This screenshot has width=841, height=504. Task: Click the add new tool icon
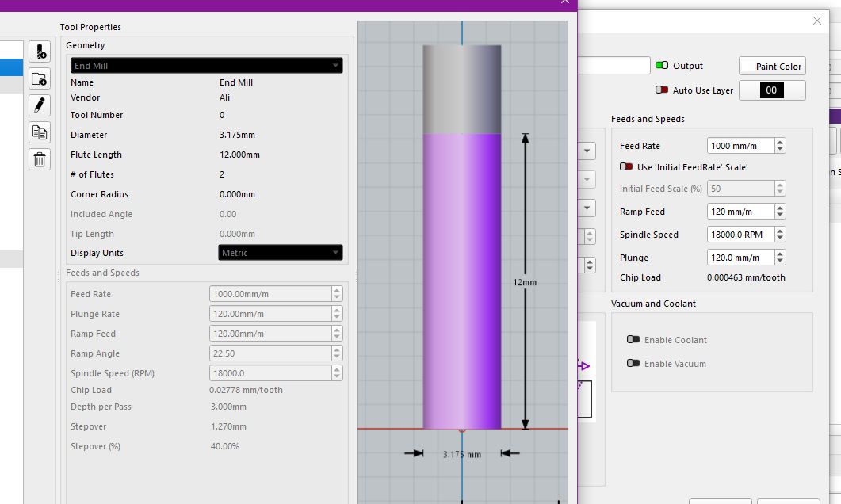[x=40, y=52]
